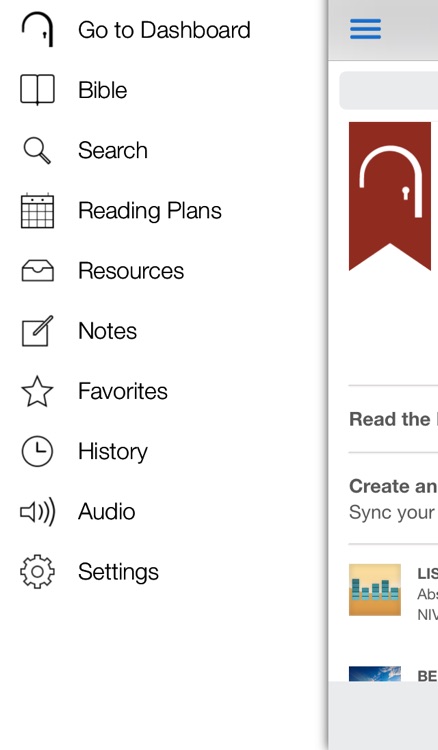Open the Settings gear icon
The image size is (438, 750).
click(37, 572)
